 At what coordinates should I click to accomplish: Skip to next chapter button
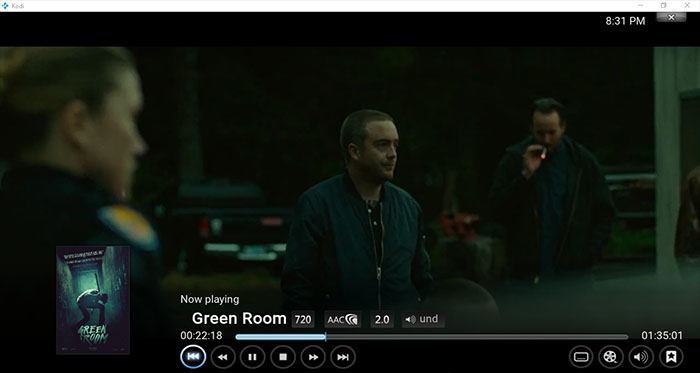[343, 357]
